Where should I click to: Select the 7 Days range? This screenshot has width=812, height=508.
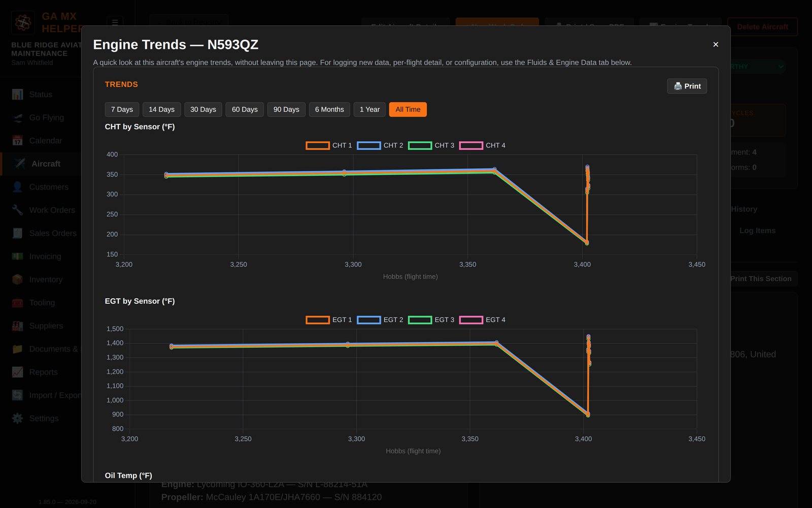click(122, 109)
